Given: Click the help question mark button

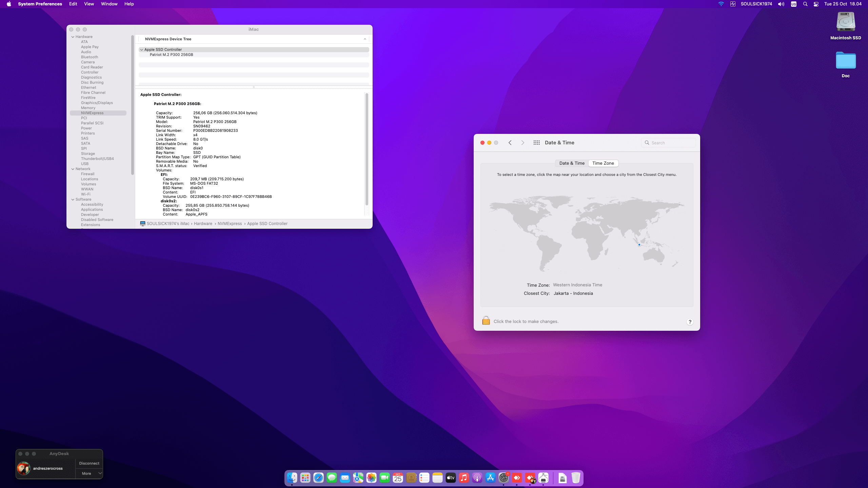Looking at the screenshot, I should (x=690, y=322).
